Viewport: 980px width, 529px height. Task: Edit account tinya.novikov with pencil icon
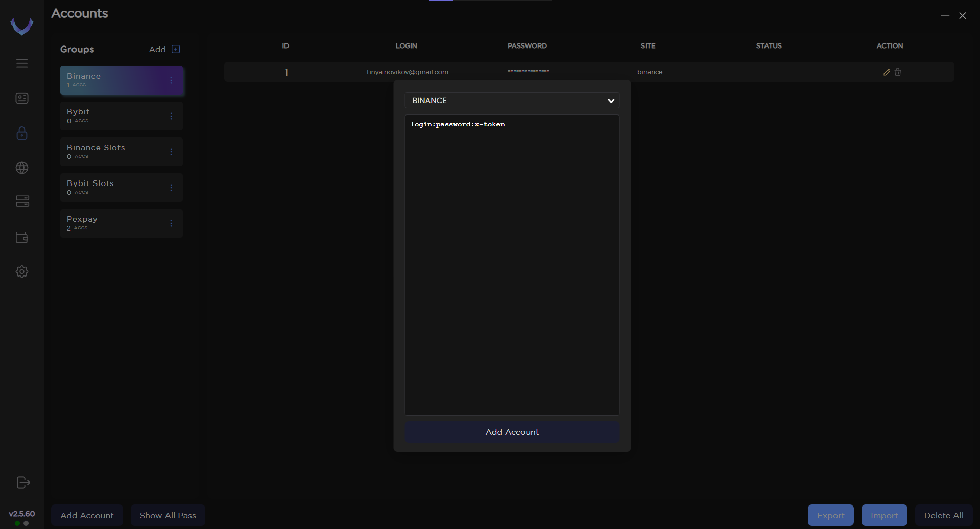click(x=887, y=72)
